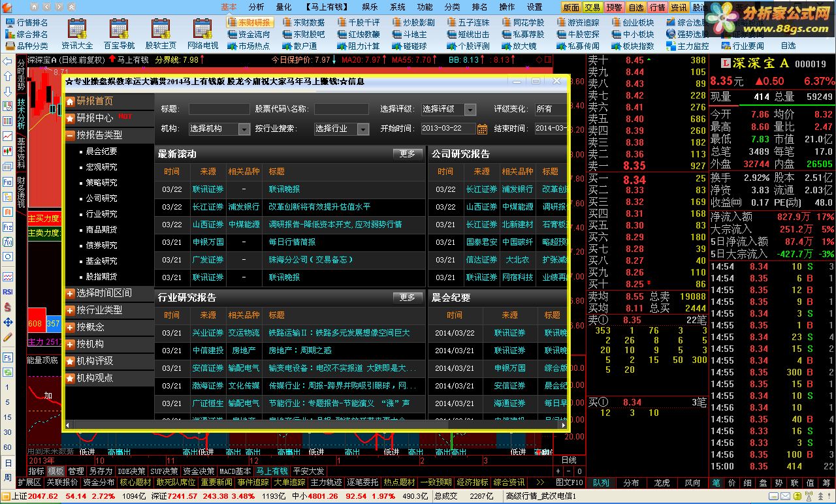Open 炒股影剧 toolbar item

click(413, 22)
